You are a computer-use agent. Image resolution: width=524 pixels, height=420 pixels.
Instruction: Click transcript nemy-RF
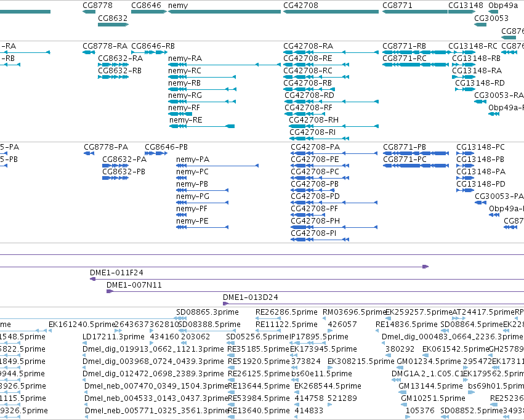click(x=180, y=114)
